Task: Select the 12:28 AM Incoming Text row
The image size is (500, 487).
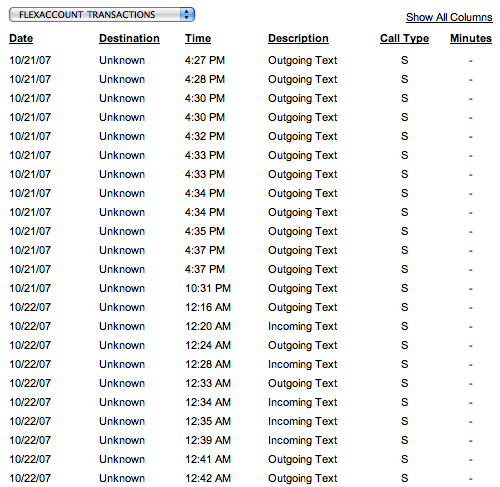Action: (x=250, y=364)
